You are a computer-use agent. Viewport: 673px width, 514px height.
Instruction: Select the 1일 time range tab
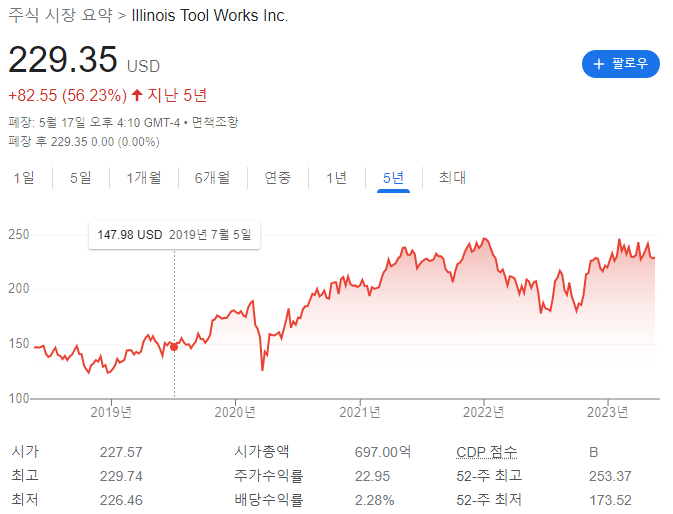(x=24, y=177)
